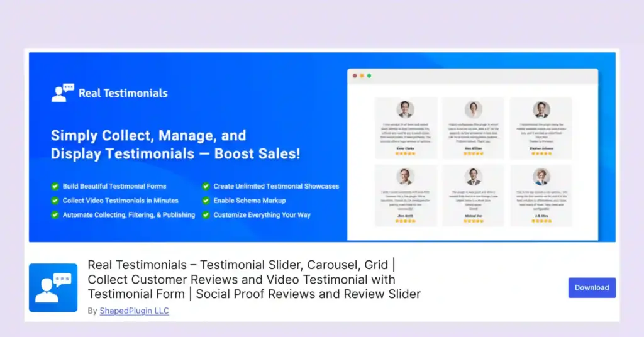Select the 'Enable Schema Markup' text
Screen dimensions: 644x337
click(250, 201)
